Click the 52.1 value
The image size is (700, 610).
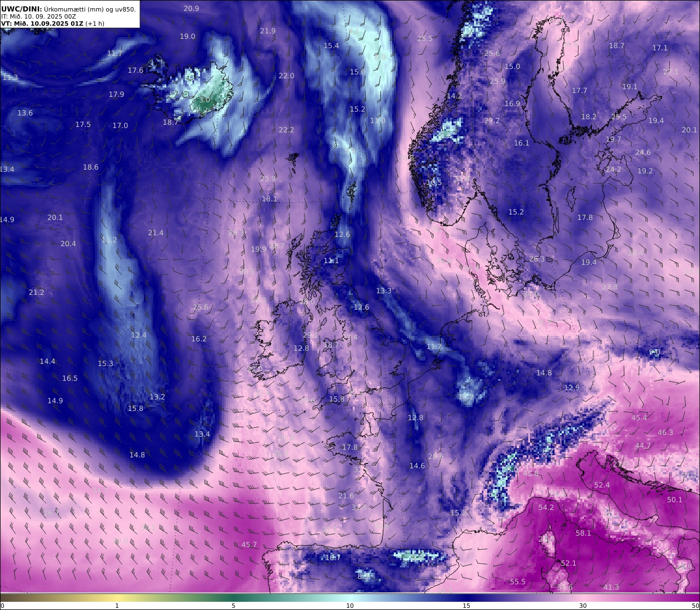point(569,563)
